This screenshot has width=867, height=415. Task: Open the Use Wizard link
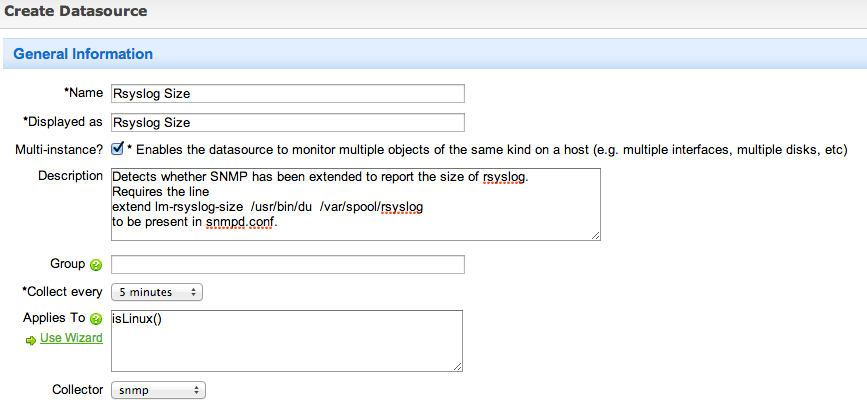[71, 338]
